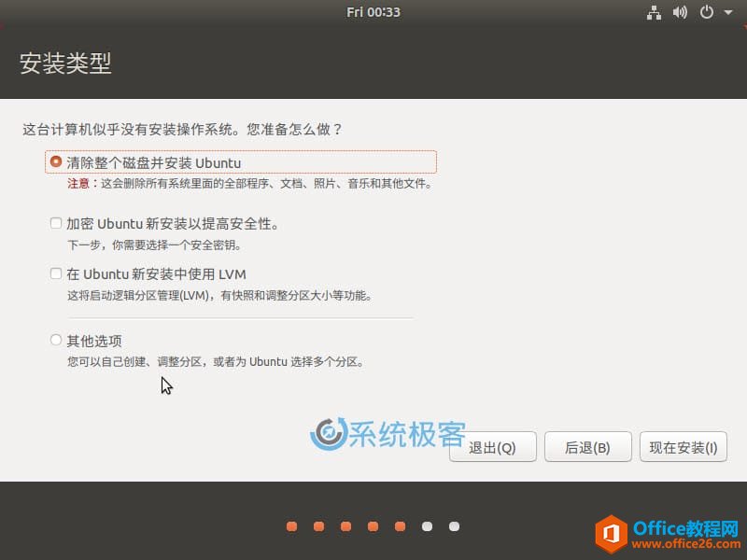Click the 清除整个磁盘并安装 Ubuntu label text
747x560 pixels.
[154, 162]
